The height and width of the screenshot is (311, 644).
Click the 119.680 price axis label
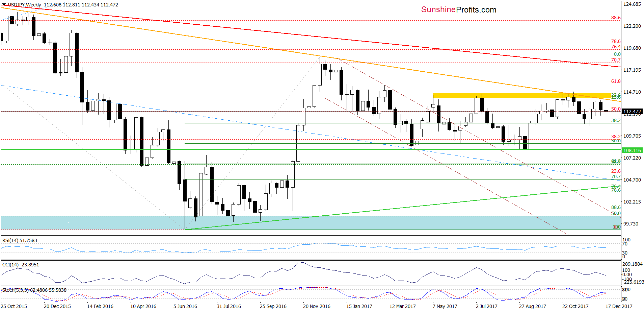click(x=632, y=48)
